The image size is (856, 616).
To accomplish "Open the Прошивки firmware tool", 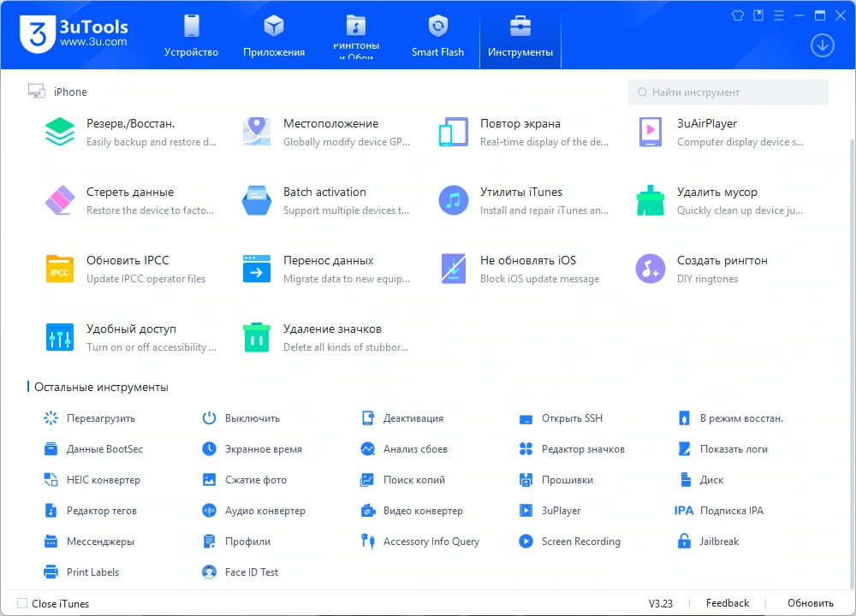I will tap(556, 480).
